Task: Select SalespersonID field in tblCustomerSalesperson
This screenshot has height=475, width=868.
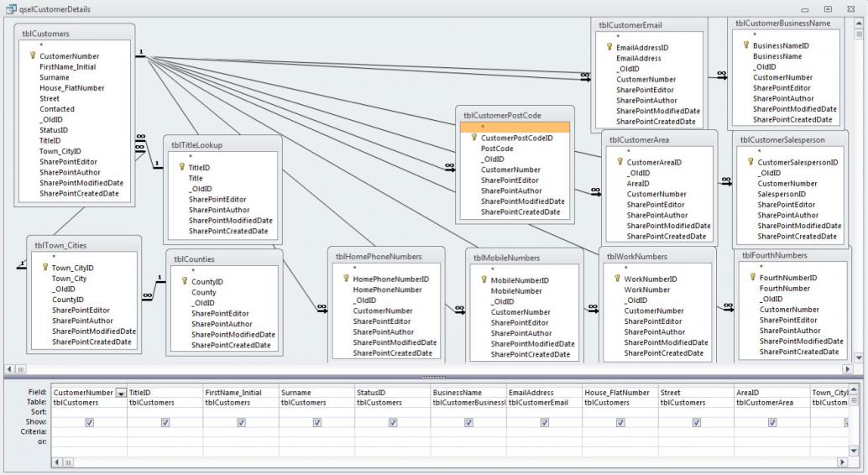Action: 781,194
